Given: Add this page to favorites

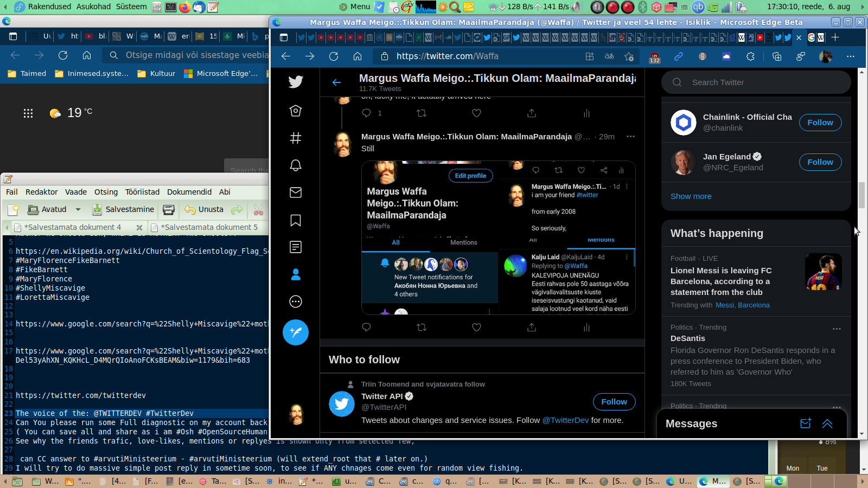Looking at the screenshot, I should (x=629, y=56).
